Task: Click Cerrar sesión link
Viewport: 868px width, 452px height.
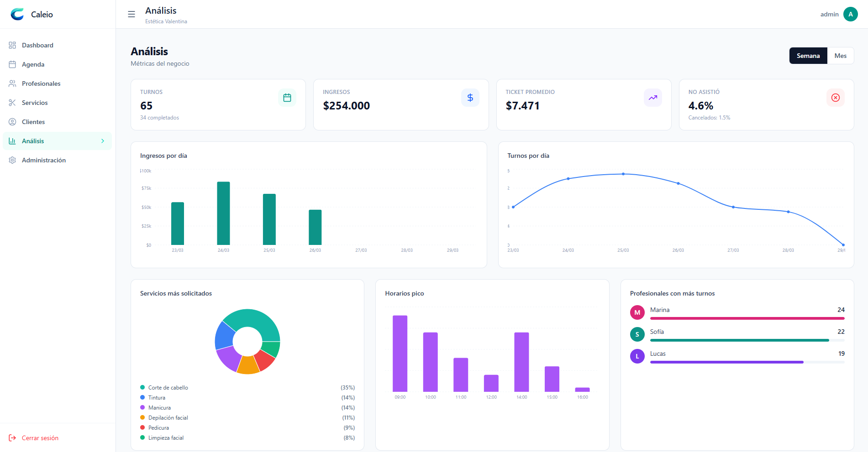Action: click(x=40, y=438)
